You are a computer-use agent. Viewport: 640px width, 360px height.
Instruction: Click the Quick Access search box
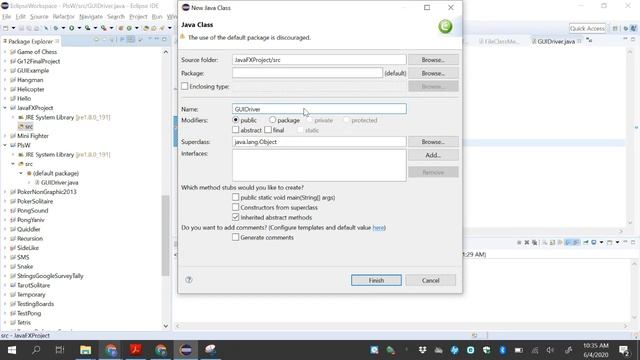(587, 28)
